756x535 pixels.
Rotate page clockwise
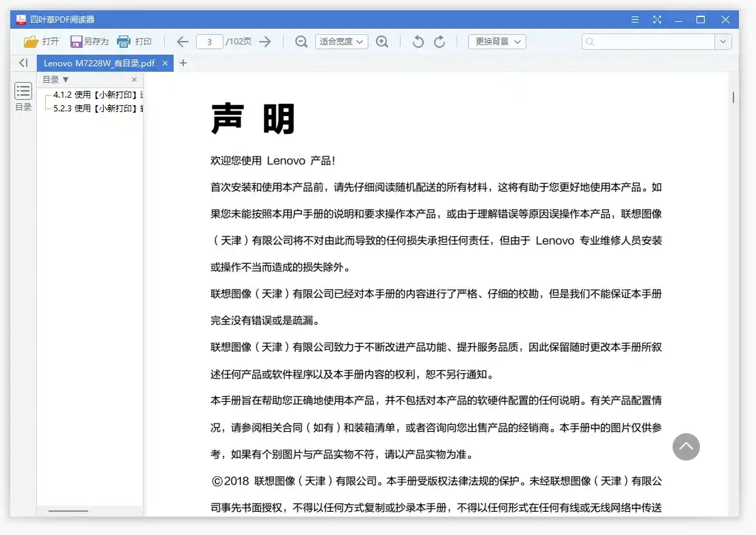[440, 42]
